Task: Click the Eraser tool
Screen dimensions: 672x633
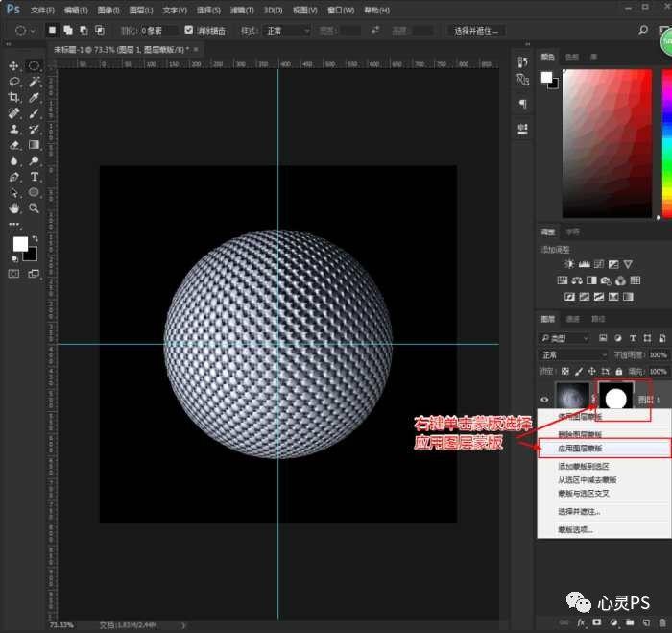Action: point(14,145)
